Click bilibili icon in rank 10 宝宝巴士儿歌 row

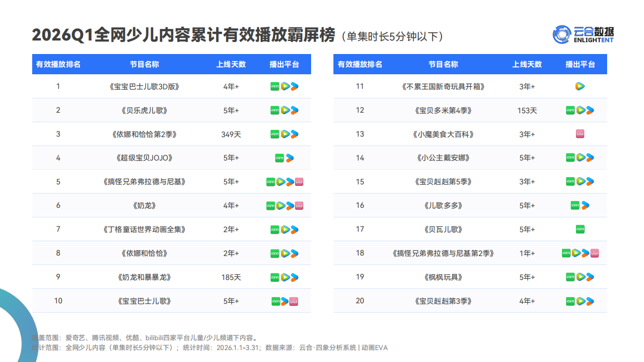(293, 301)
